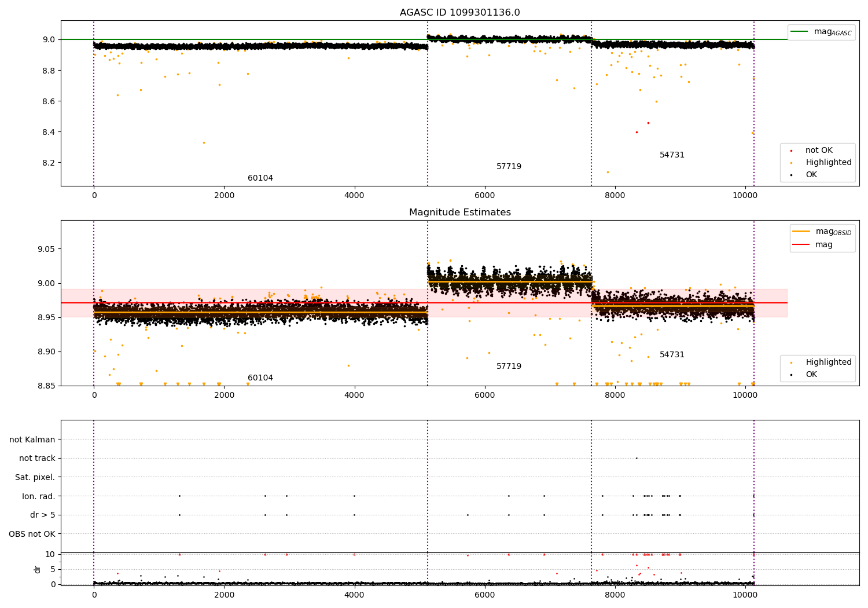Click the red marker beside 'not OK' legend
This screenshot has height=608, width=868.
pos(791,151)
